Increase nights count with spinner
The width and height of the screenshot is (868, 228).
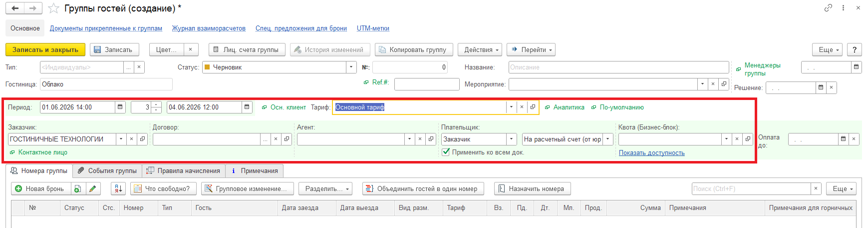click(157, 104)
